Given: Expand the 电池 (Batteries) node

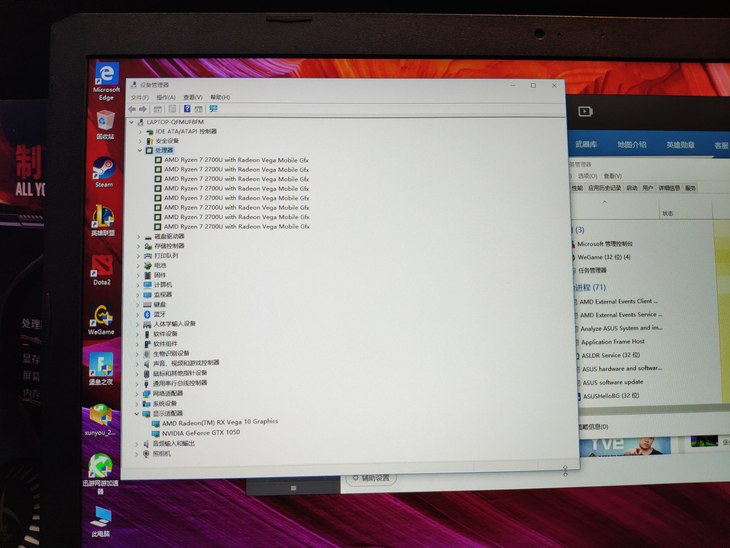Looking at the screenshot, I should [x=138, y=265].
